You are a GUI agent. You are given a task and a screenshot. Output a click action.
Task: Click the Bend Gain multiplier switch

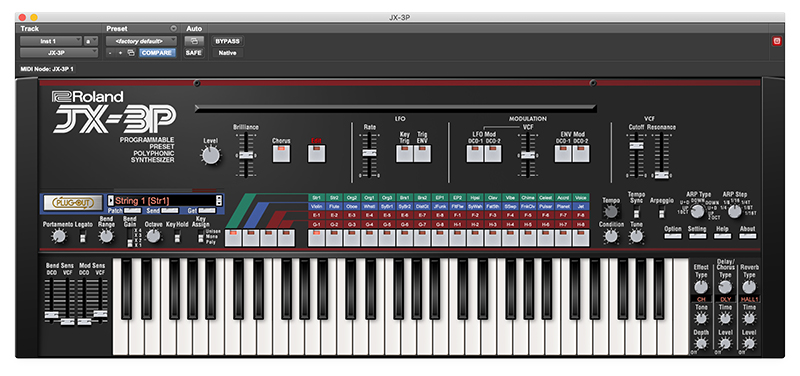click(x=130, y=237)
